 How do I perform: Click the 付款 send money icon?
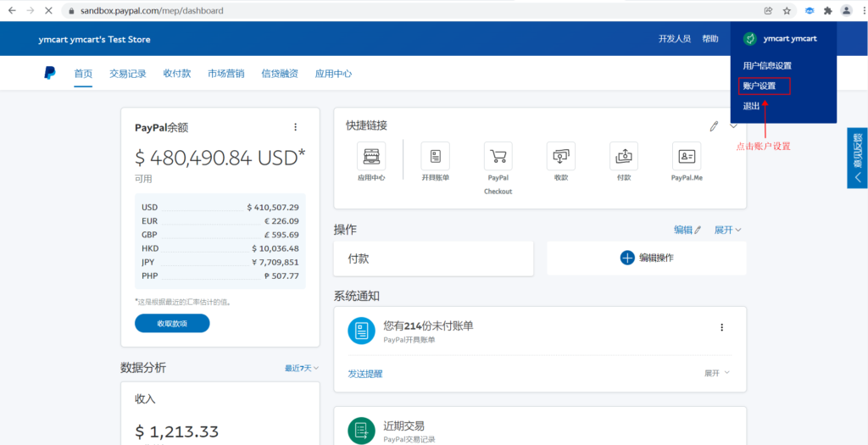coord(623,156)
